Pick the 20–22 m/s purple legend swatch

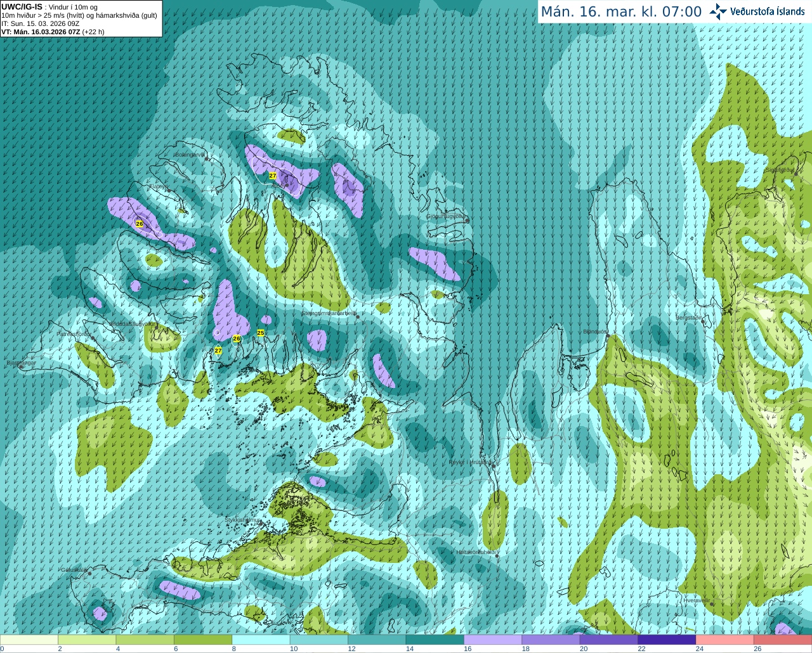[x=609, y=640]
